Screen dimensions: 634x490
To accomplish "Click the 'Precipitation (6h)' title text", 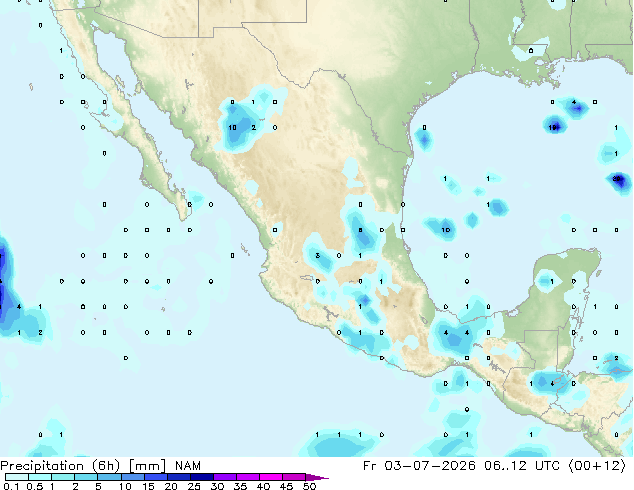I will pos(60,466).
